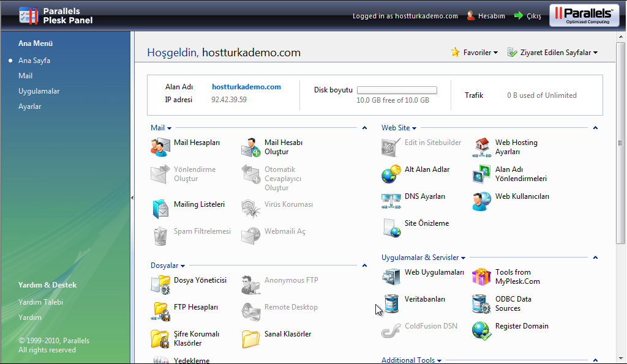Click the hostturkademo.com domain link
The width and height of the screenshot is (627, 364).
[246, 86]
